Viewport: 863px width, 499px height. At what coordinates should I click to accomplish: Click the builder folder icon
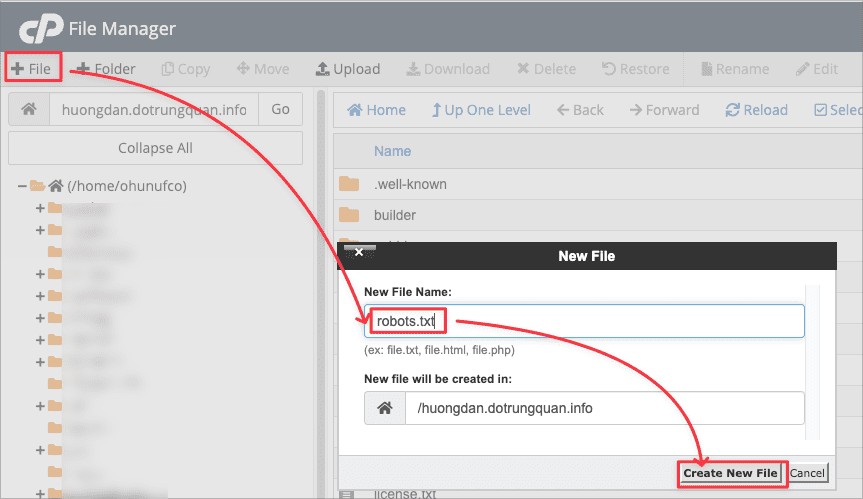pyautogui.click(x=349, y=215)
